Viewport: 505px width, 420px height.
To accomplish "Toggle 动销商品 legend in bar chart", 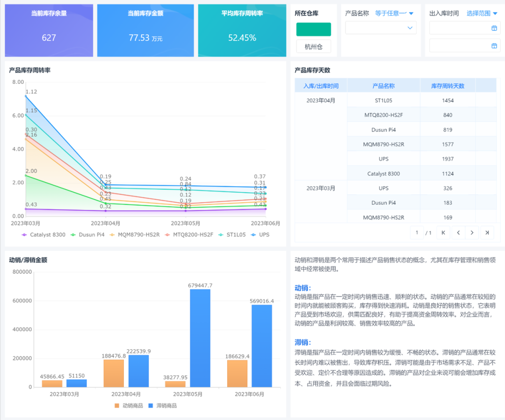I will point(129,406).
